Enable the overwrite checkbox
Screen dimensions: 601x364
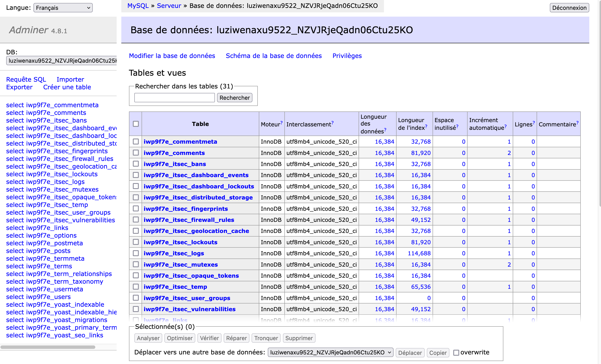point(457,352)
